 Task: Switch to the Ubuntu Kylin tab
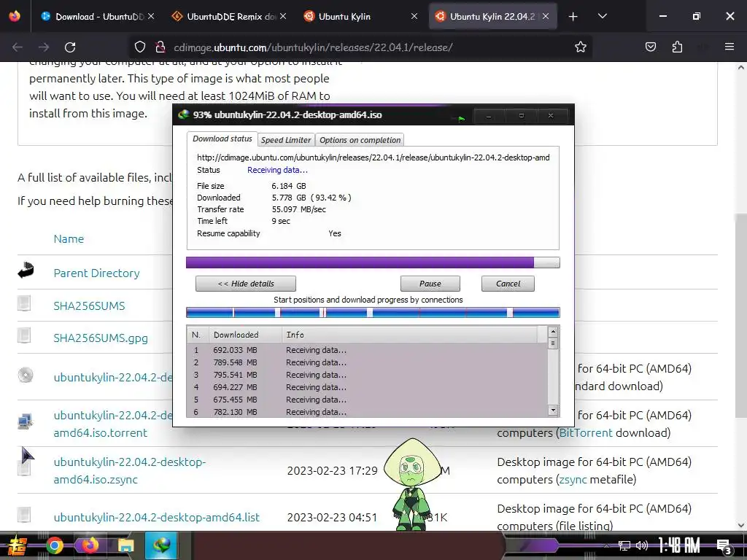360,16
